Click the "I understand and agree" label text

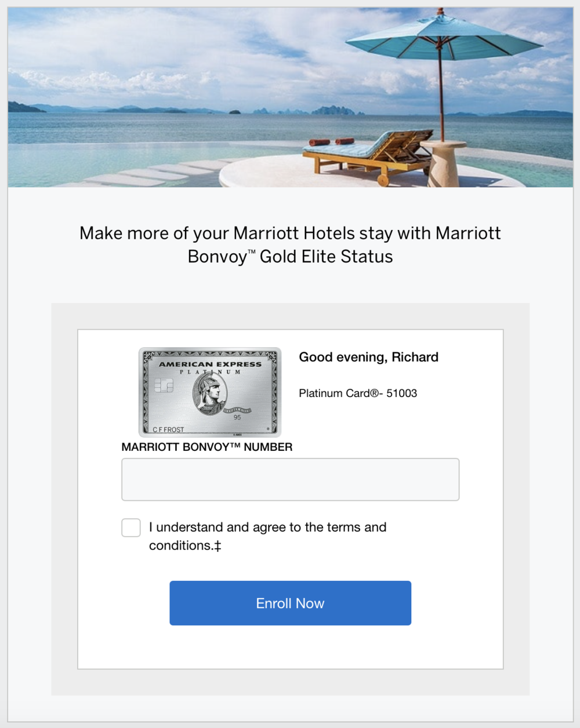coord(267,527)
